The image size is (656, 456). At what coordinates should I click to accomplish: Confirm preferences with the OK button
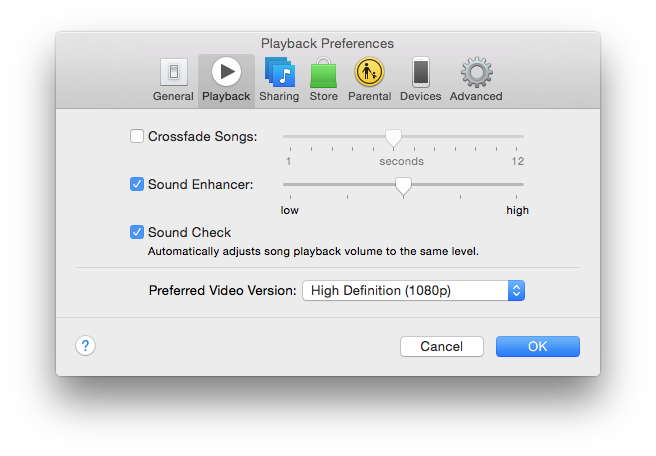click(537, 346)
